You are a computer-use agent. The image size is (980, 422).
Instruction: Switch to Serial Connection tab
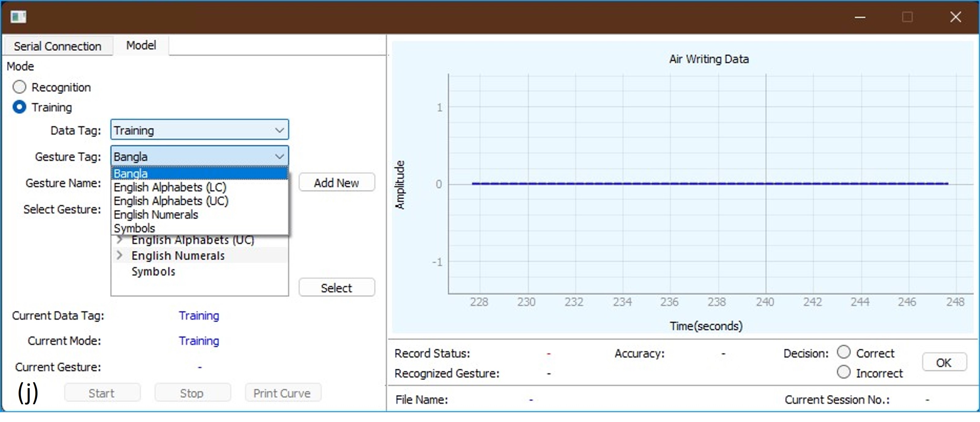(x=58, y=46)
